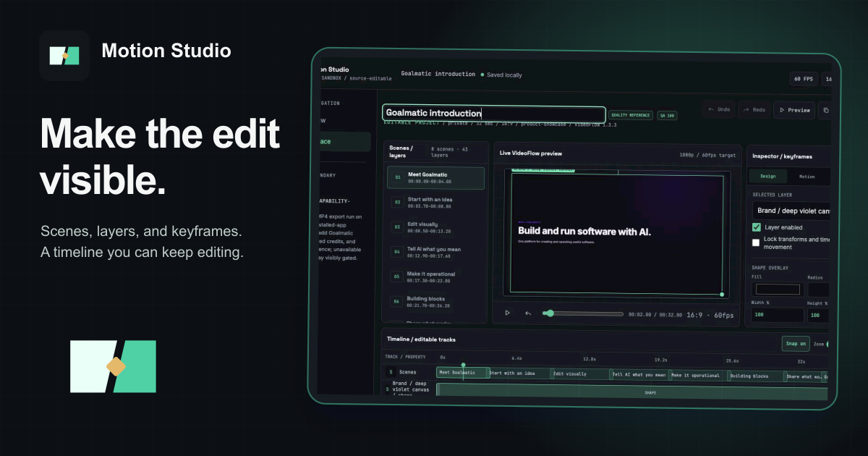Click the QA 100 badge

pos(666,115)
